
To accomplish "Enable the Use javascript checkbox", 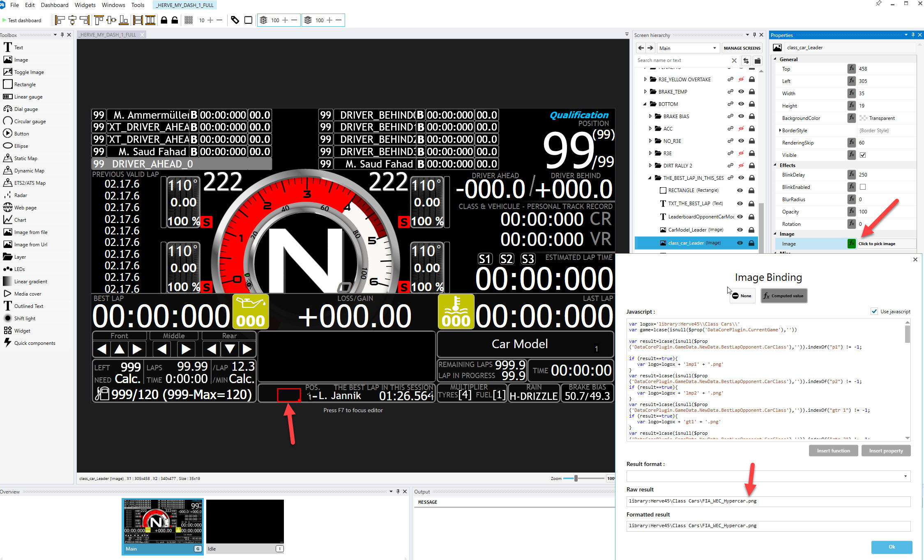I will [x=874, y=311].
